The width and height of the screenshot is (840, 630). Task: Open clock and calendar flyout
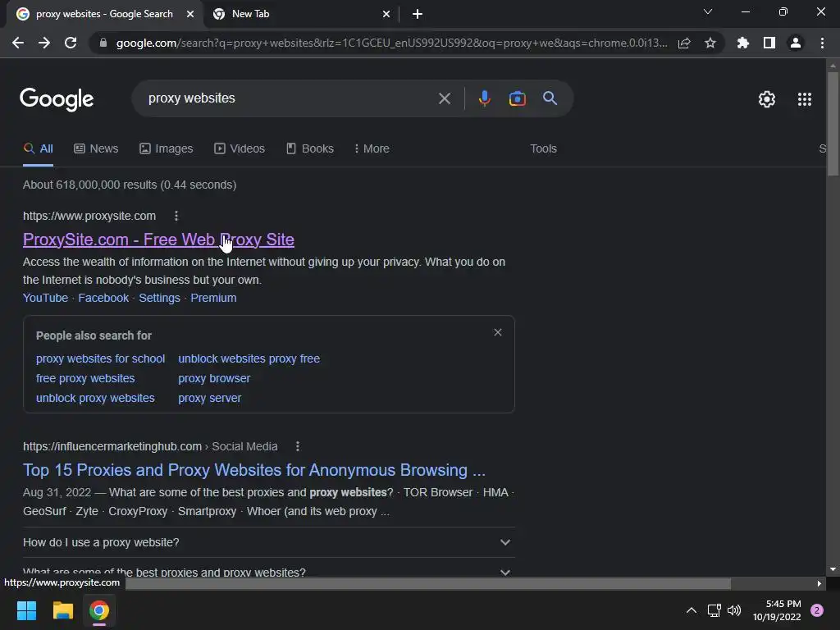777,610
